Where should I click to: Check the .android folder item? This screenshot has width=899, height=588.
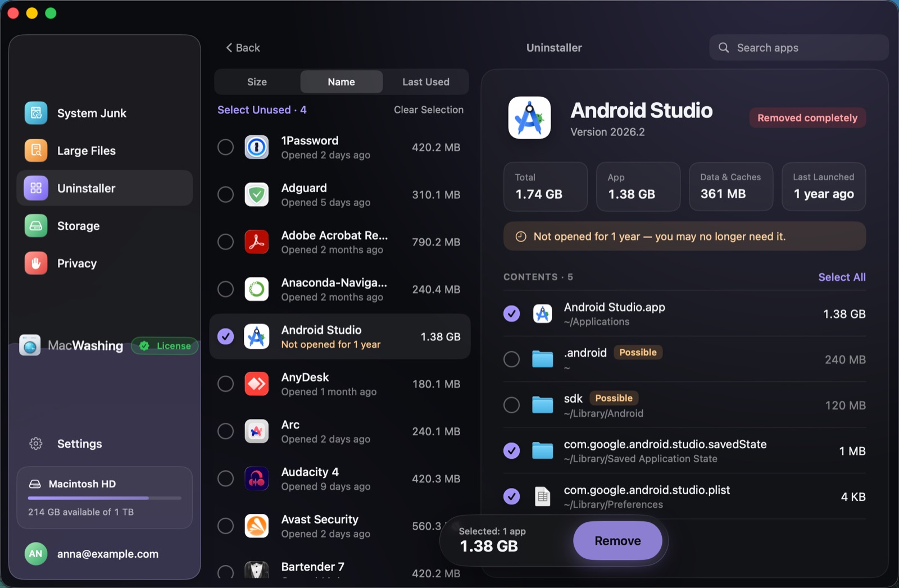pos(511,359)
